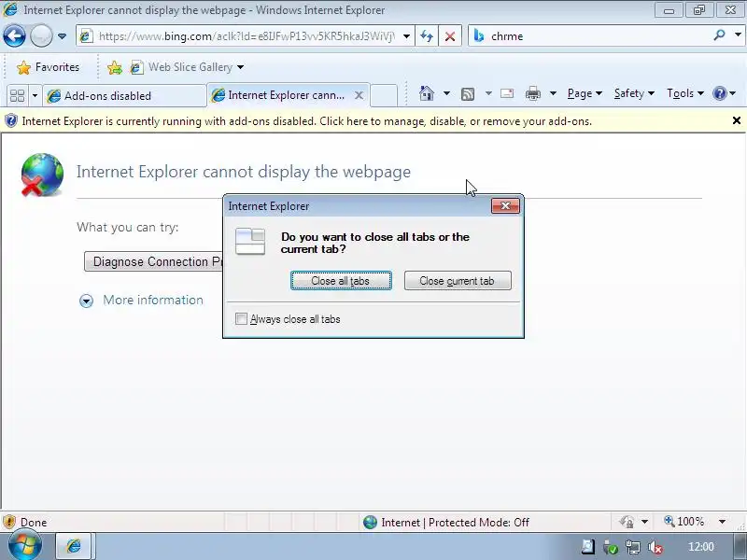
Task: Click the browser Forward arrow button
Action: coord(41,35)
